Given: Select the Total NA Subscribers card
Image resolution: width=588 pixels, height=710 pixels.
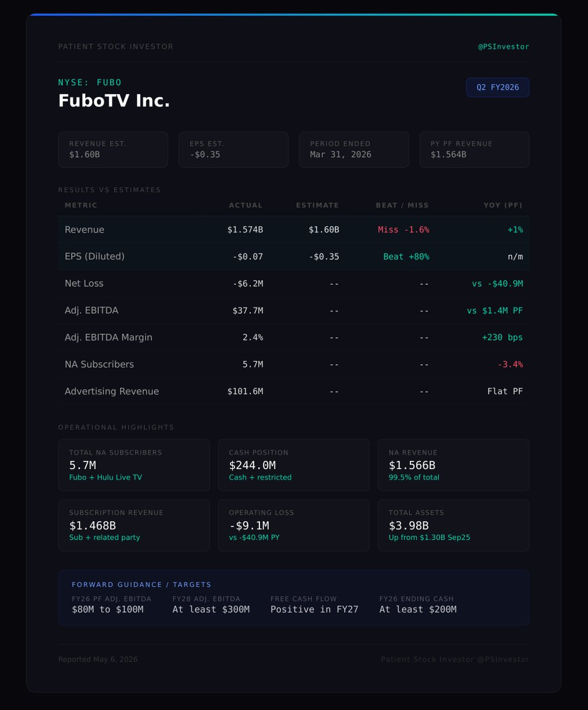Looking at the screenshot, I should 134,465.
